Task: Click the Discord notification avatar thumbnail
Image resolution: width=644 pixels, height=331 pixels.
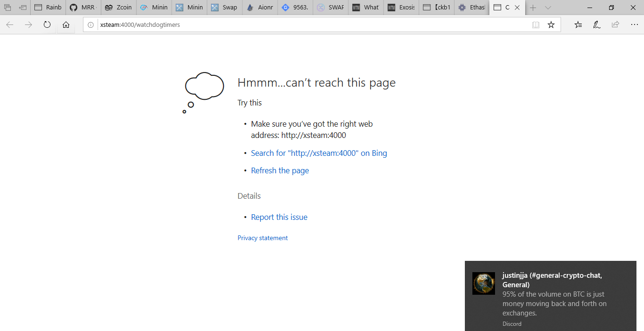Action: click(483, 283)
